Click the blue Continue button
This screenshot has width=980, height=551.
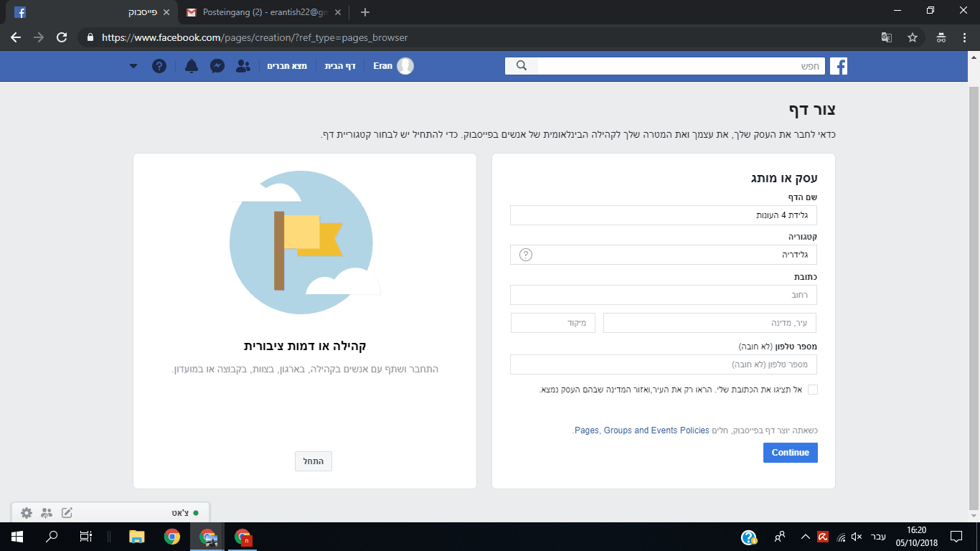tap(791, 453)
